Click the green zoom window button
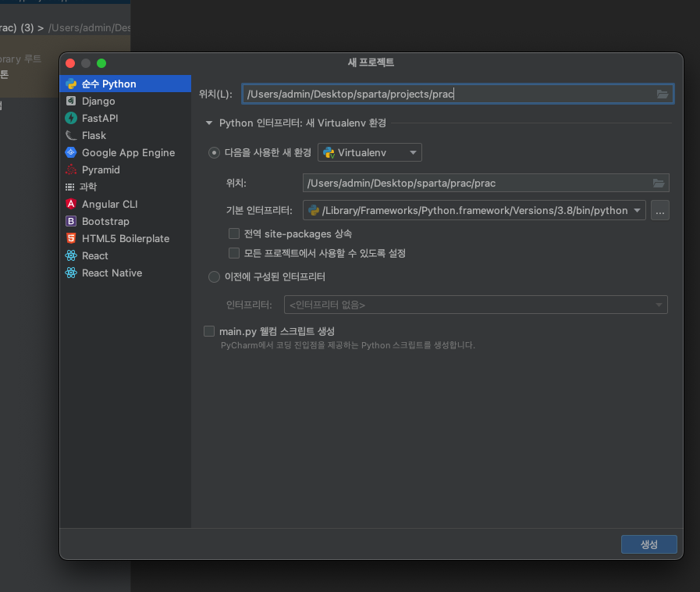 101,63
